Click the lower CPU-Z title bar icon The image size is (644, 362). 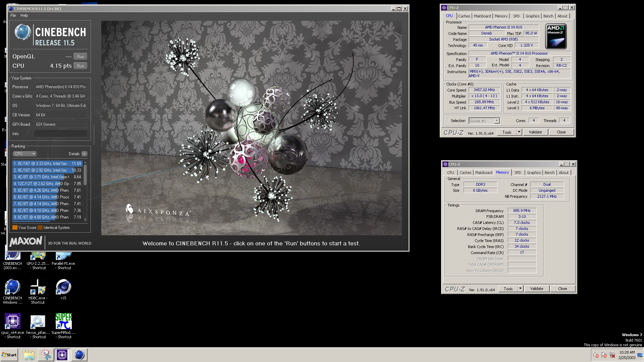point(445,164)
